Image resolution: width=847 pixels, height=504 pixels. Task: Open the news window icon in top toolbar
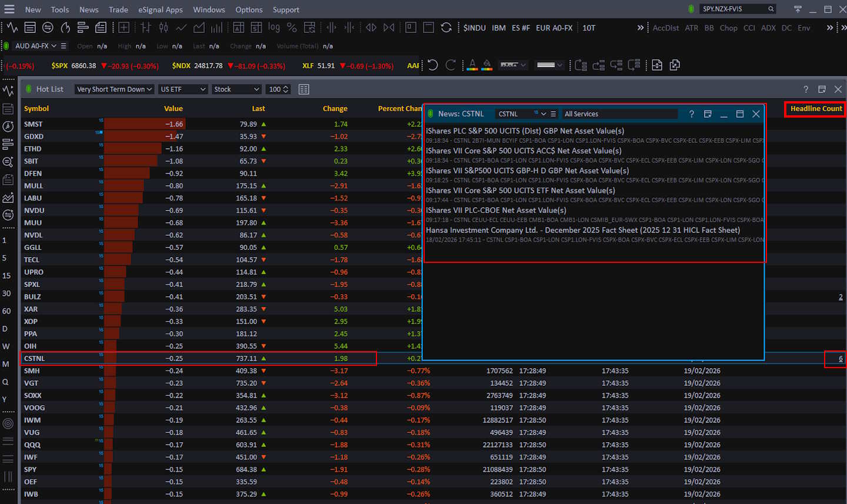coord(101,28)
